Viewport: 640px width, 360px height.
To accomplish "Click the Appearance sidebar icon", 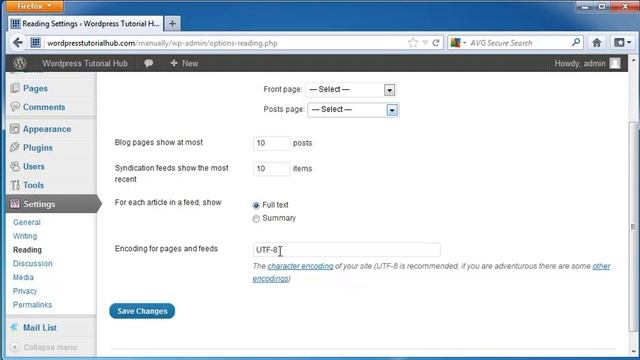I will tap(15, 129).
